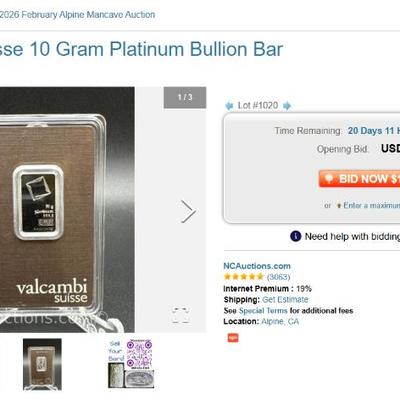Viewport: 400px width, 400px height.
Task: Open the NCAuctions.com seller link
Action: pyautogui.click(x=257, y=266)
